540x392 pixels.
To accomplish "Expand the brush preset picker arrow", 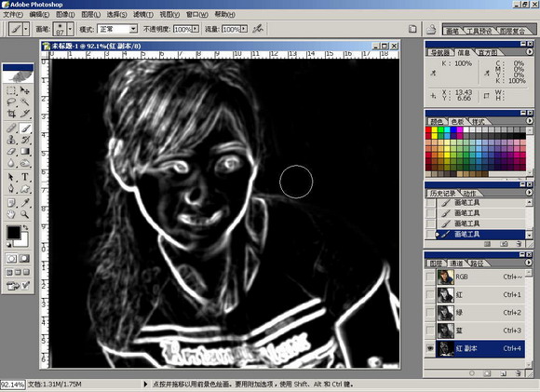I will coord(70,29).
